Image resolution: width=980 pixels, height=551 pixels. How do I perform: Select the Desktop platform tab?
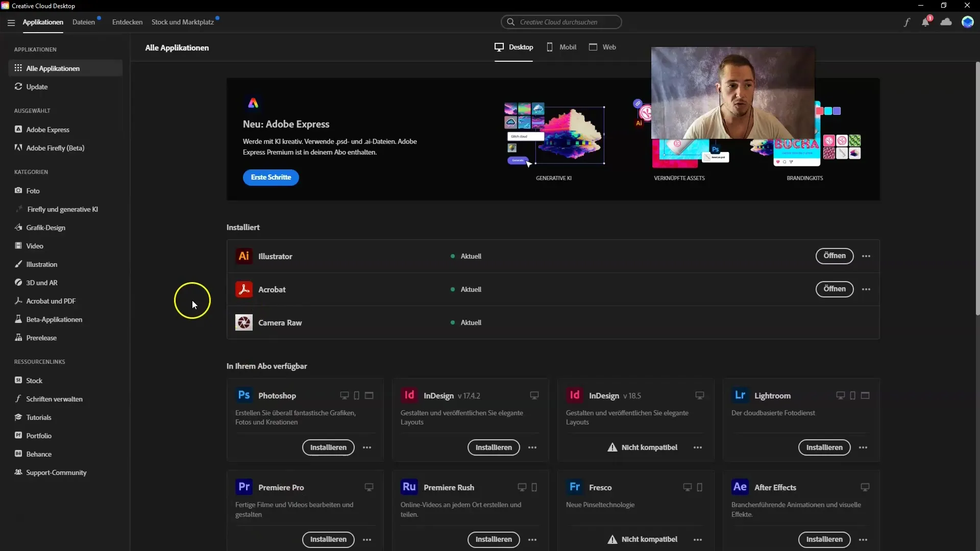click(513, 47)
